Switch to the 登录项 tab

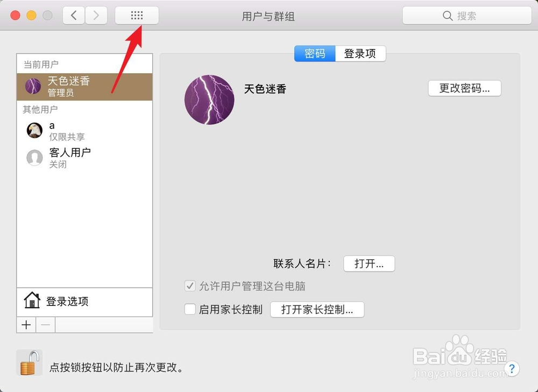coord(360,53)
